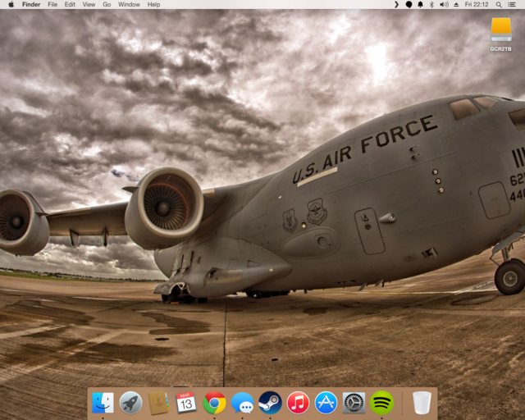Open Calendar showing Mar 13
Image resolution: width=525 pixels, height=420 pixels.
pyautogui.click(x=186, y=402)
